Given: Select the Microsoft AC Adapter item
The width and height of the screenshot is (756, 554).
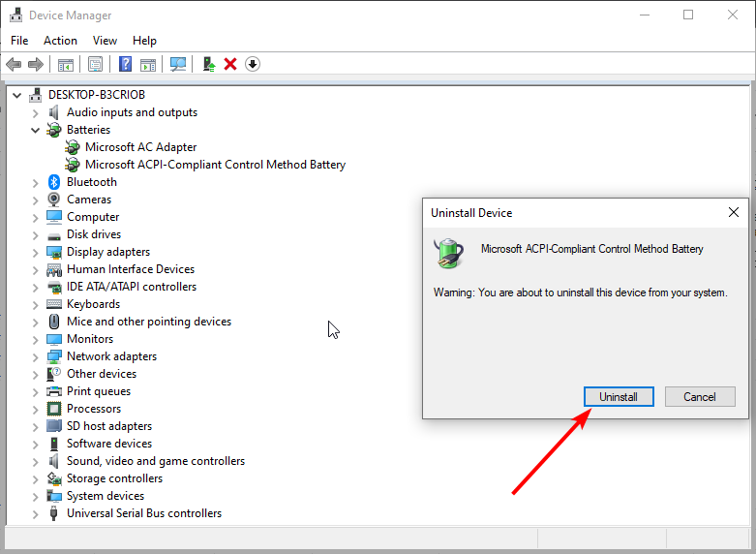Looking at the screenshot, I should coord(140,147).
